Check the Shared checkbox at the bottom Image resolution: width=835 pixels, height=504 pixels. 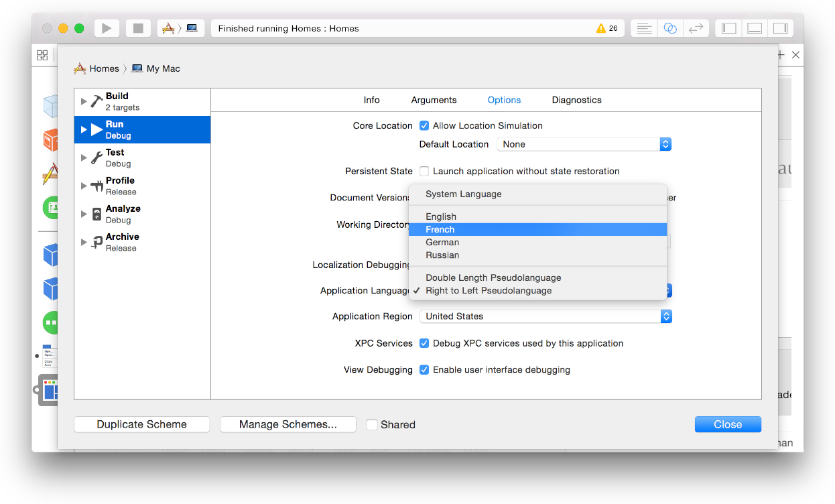point(372,424)
